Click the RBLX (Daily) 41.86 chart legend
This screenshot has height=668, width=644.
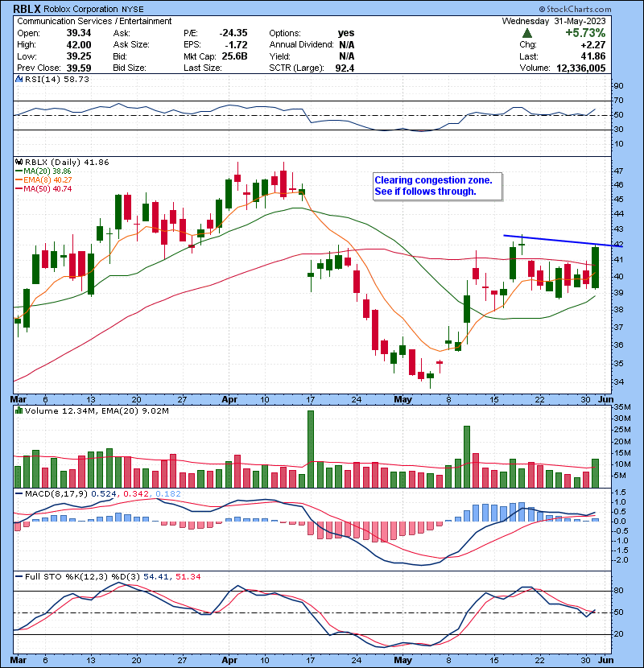67,163
